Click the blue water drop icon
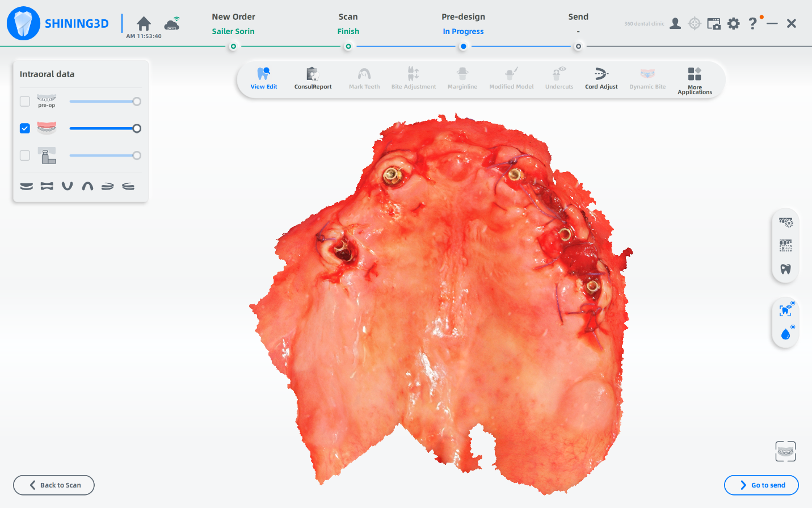The width and height of the screenshot is (812, 508). [x=785, y=334]
